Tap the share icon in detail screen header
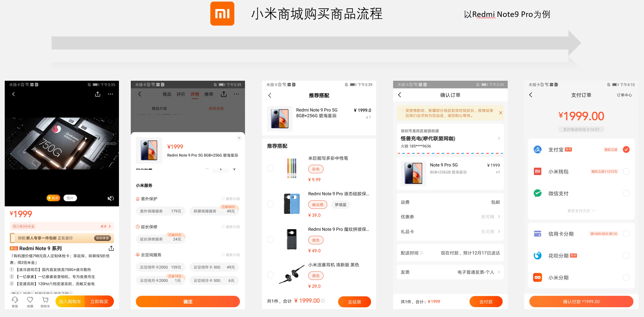 (224, 94)
